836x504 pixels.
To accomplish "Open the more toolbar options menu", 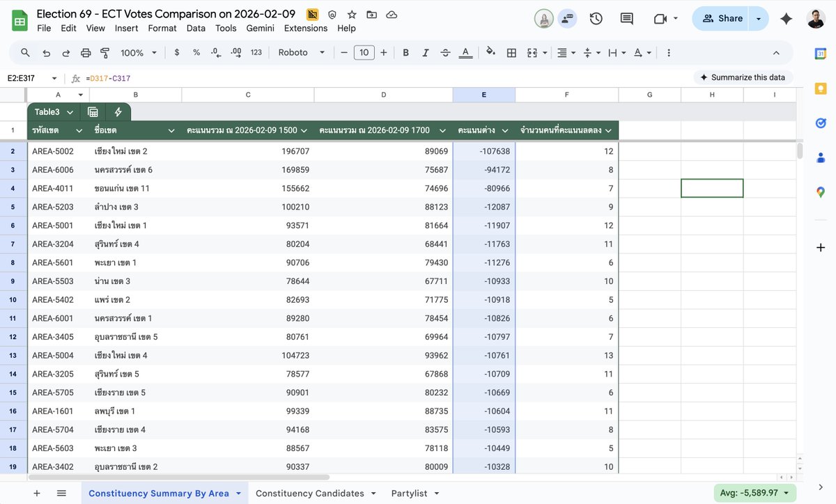I will pos(669,52).
